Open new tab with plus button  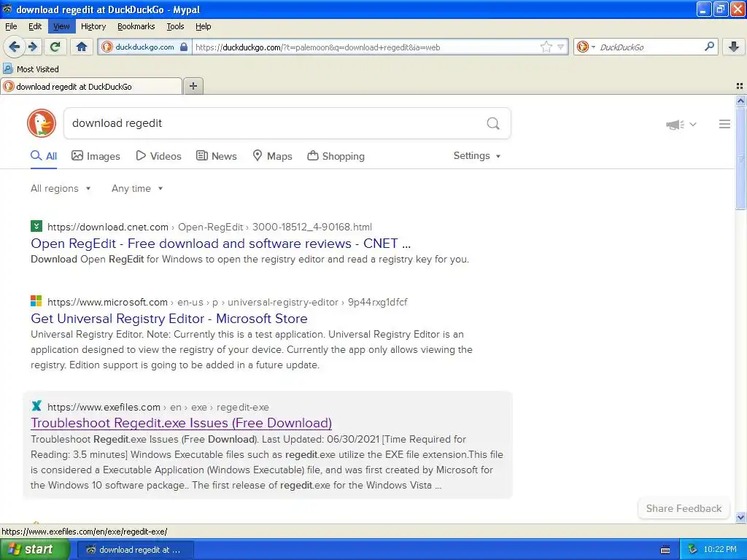(193, 86)
